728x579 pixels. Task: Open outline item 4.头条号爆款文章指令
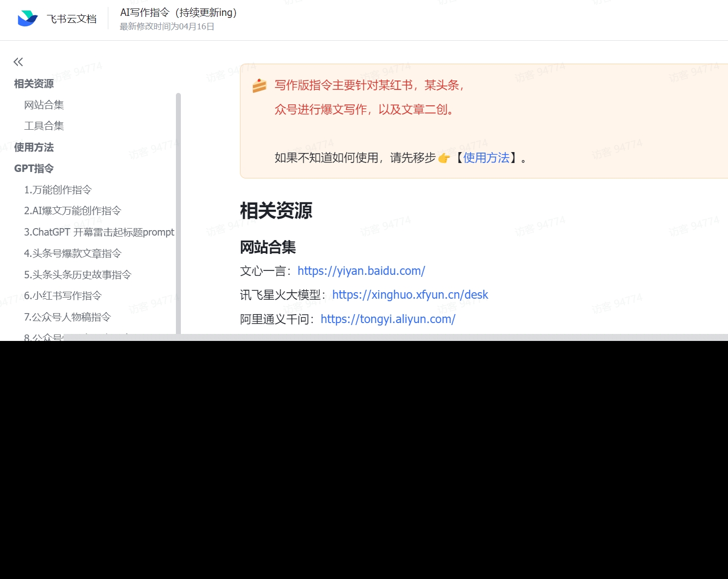coord(73,253)
